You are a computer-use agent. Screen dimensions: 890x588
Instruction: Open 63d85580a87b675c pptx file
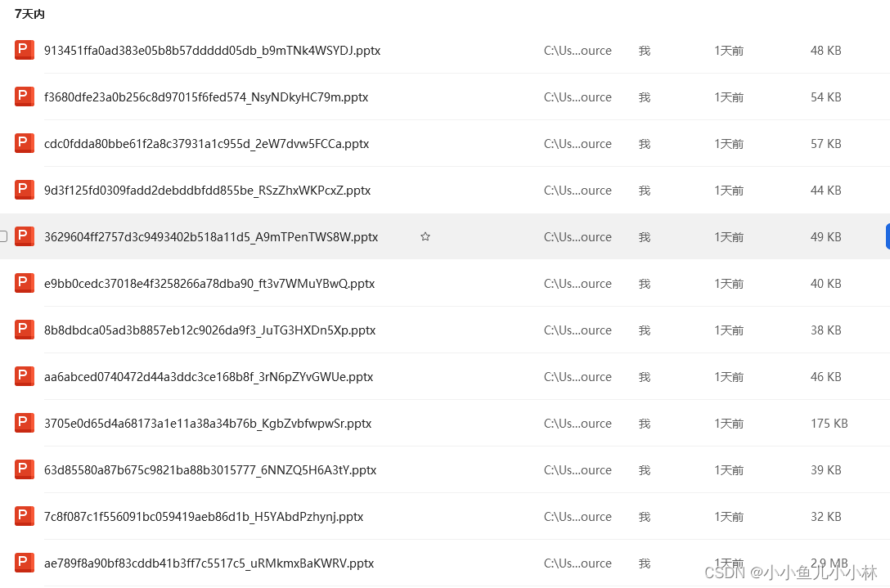pyautogui.click(x=210, y=470)
